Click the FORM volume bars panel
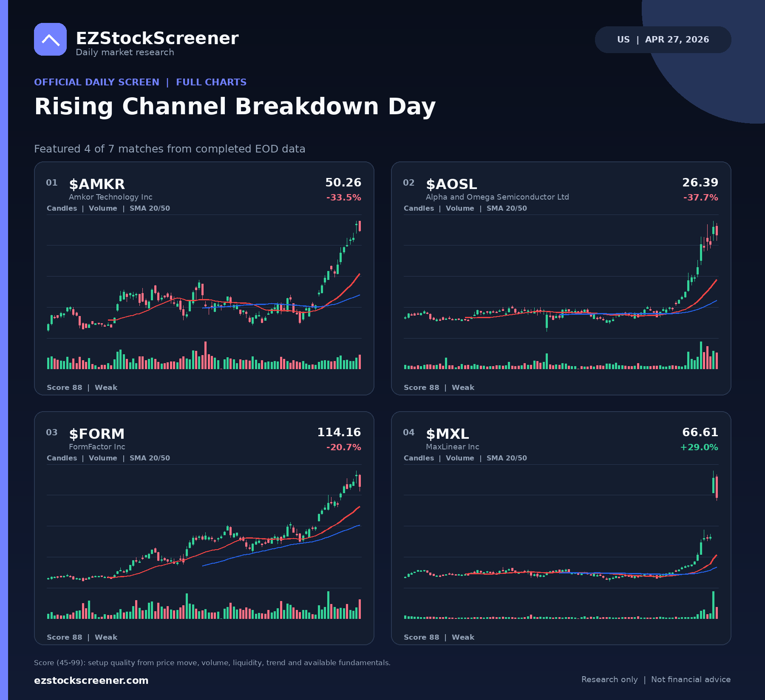 (204, 605)
